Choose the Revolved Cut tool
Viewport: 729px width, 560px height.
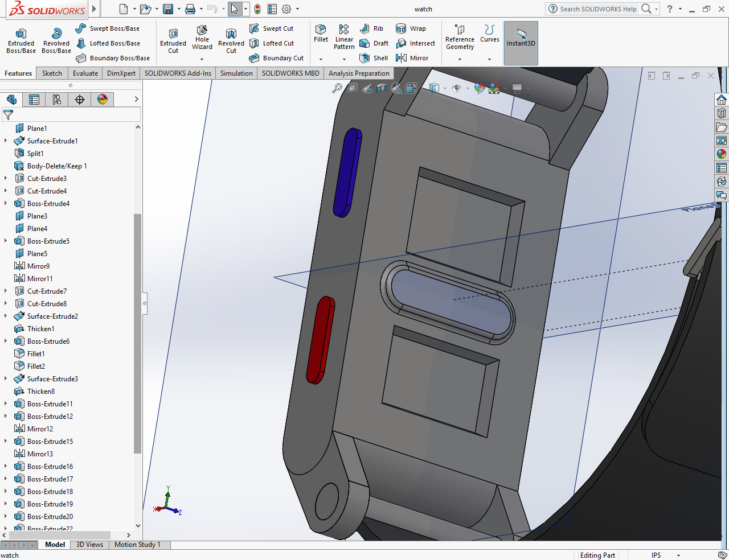(231, 40)
